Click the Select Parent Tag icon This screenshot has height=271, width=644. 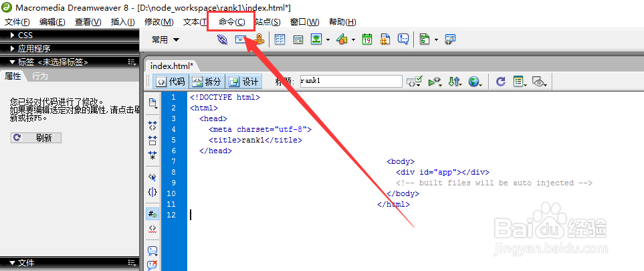(x=152, y=177)
